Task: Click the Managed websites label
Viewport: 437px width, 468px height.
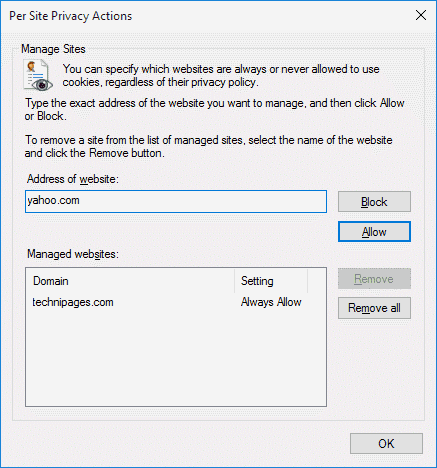Action: point(73,254)
